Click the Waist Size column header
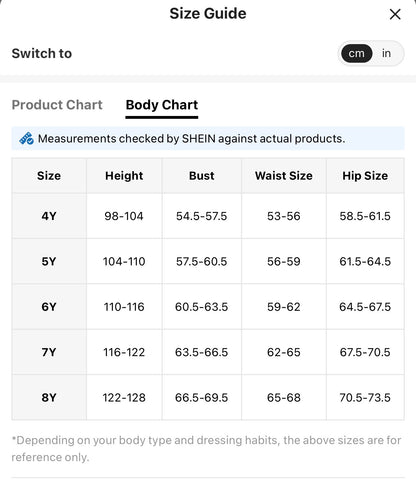Screen dimensions: 416x480 click(x=284, y=176)
